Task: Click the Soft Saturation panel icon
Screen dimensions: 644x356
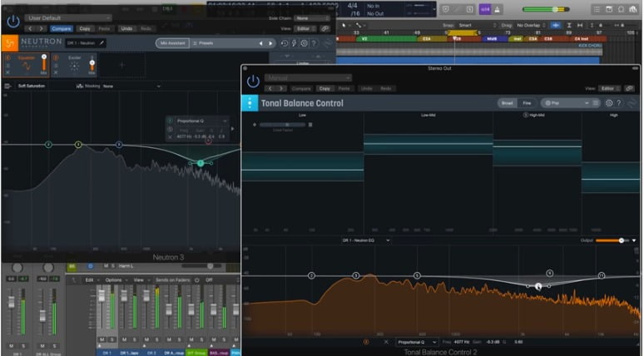Action: click(x=7, y=86)
